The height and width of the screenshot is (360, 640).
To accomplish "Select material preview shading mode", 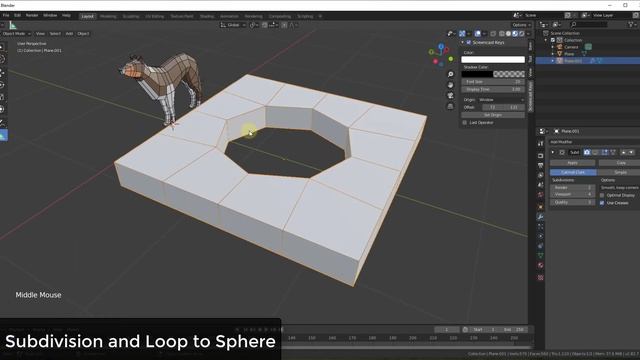I will tap(515, 34).
